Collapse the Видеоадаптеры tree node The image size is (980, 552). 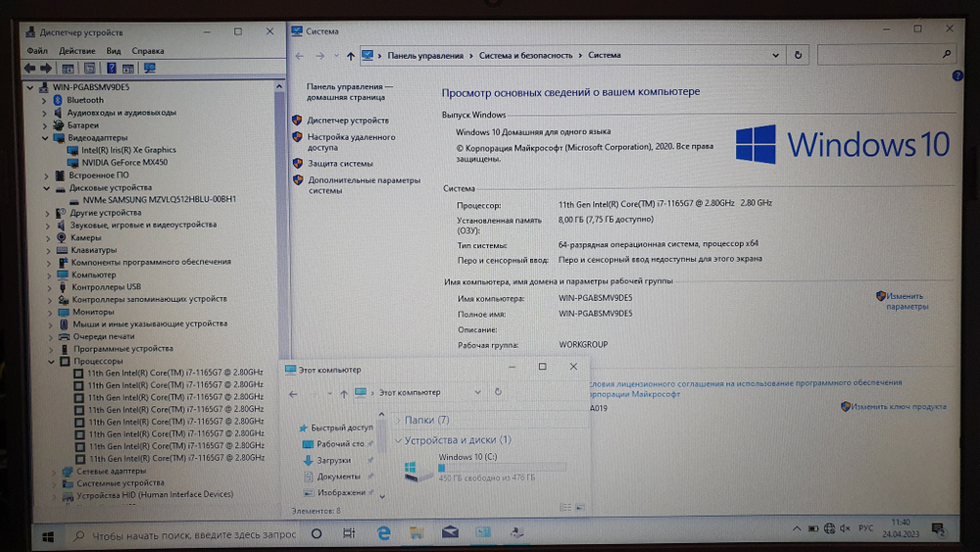pos(45,137)
